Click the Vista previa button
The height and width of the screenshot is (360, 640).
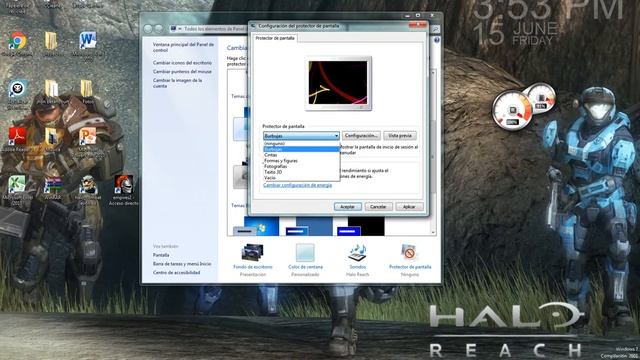tap(400, 136)
